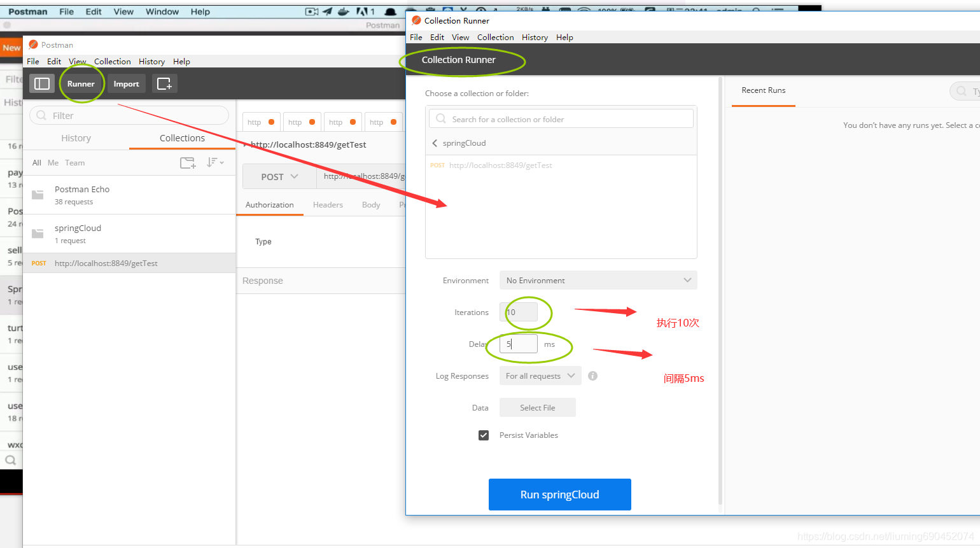
Task: Click the hat icon in macOS menu bar
Action: pyautogui.click(x=391, y=11)
